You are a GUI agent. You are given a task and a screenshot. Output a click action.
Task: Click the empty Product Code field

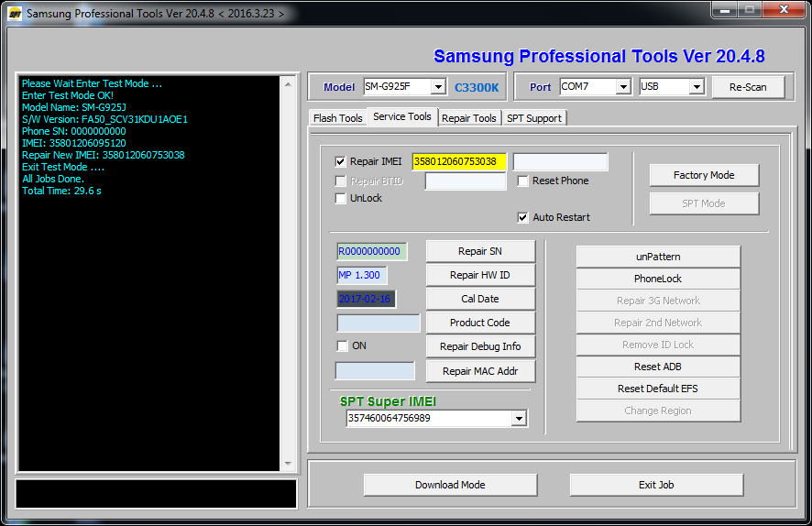tap(379, 323)
